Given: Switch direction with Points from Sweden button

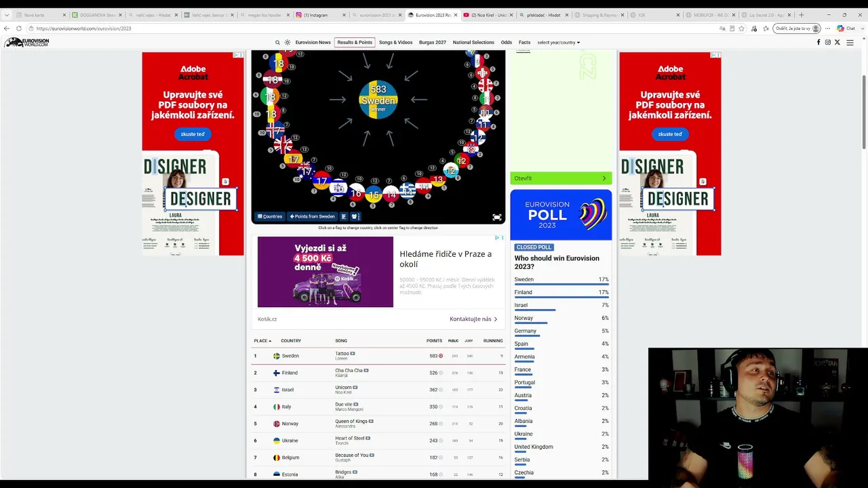Looking at the screenshot, I should tap(313, 217).
